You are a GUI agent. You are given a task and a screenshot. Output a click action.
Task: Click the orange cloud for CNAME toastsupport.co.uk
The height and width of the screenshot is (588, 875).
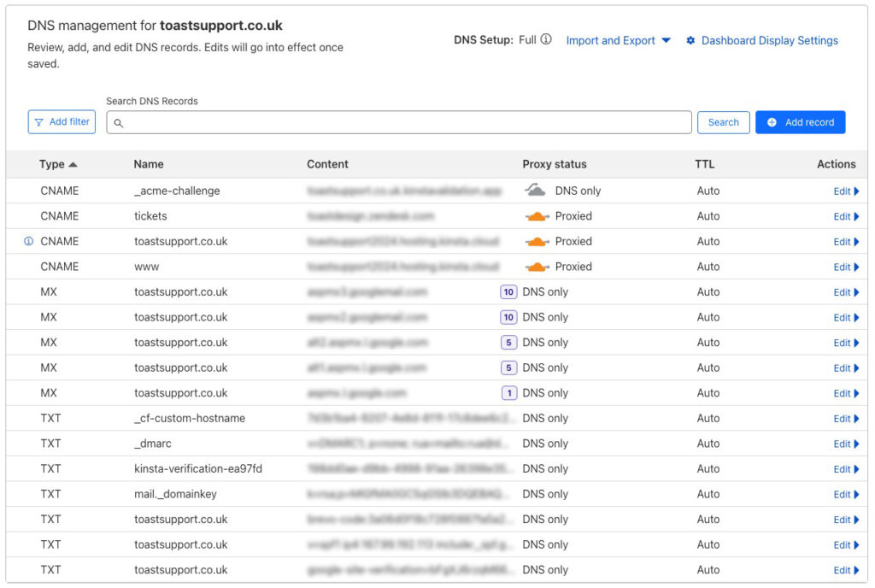click(x=537, y=242)
